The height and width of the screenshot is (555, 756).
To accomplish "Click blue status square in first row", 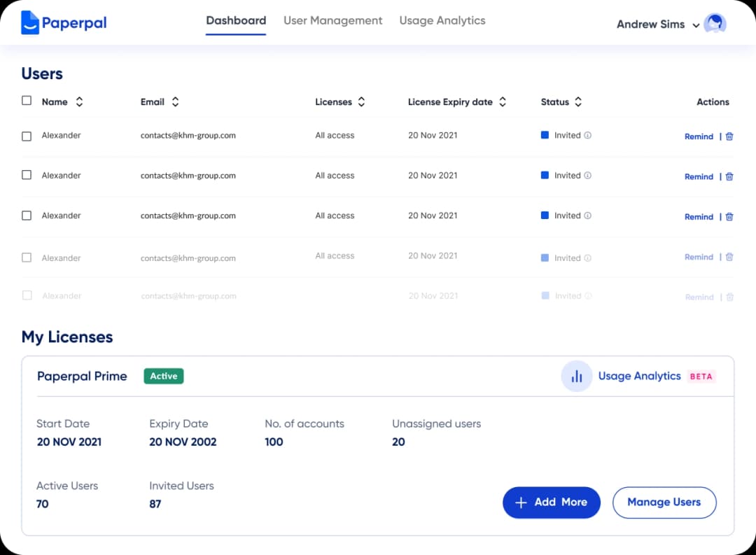I will coord(545,135).
